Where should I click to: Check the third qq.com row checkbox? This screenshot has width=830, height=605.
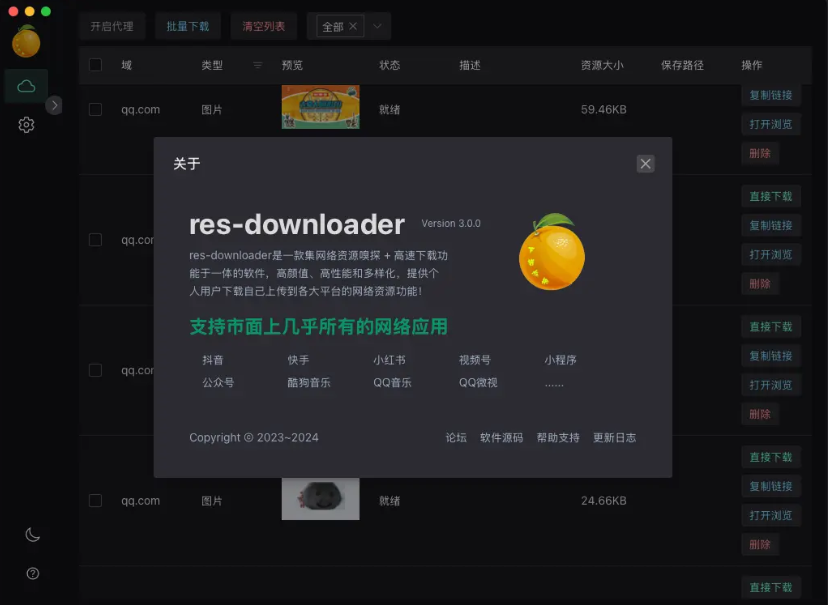tap(95, 370)
